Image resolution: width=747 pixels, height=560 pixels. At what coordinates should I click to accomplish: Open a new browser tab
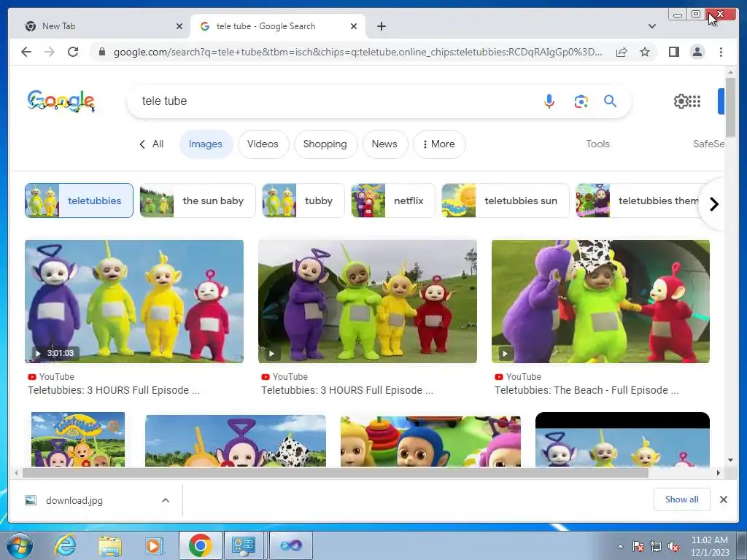[381, 26]
